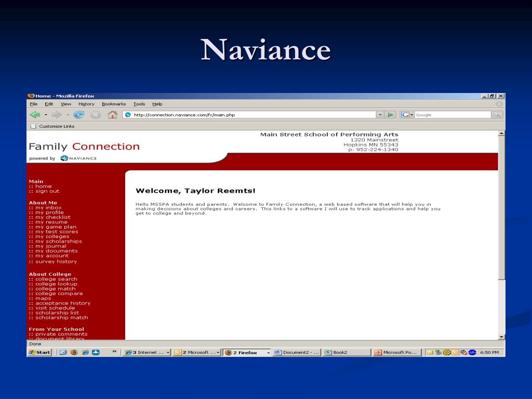Open the my game plan link
532x399 pixels.
pyautogui.click(x=56, y=227)
